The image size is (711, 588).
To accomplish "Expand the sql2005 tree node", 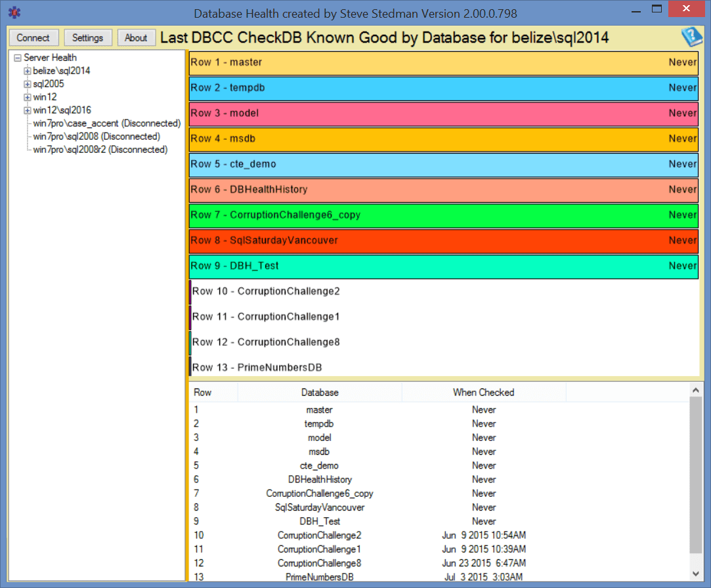I will tap(28, 84).
